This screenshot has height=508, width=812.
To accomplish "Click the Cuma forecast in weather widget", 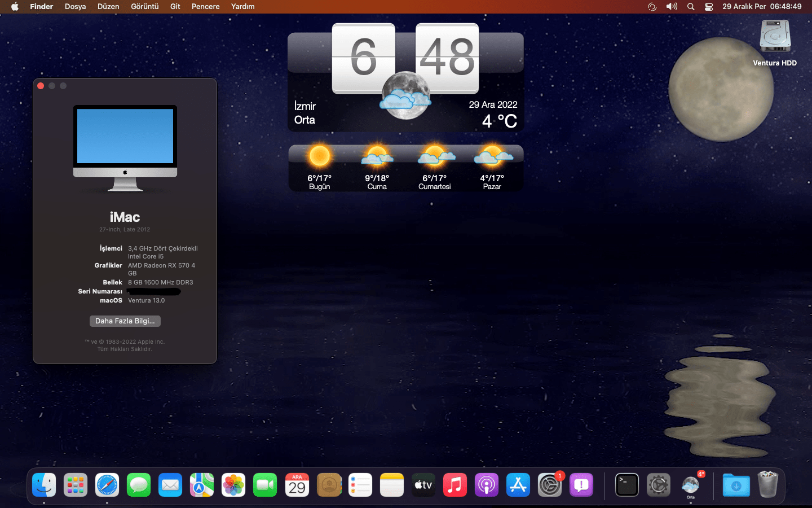I will click(x=377, y=168).
